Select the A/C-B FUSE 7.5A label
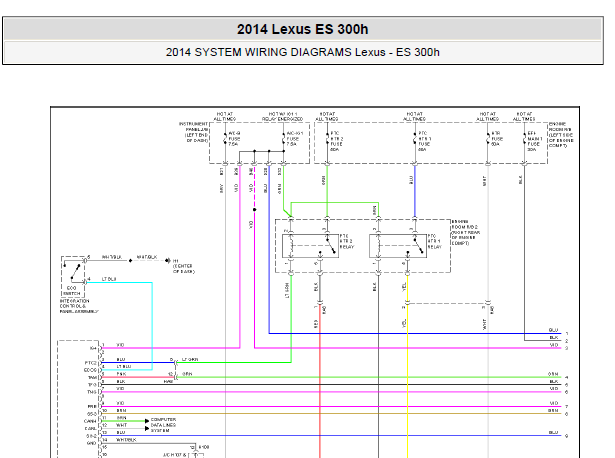 point(234,139)
